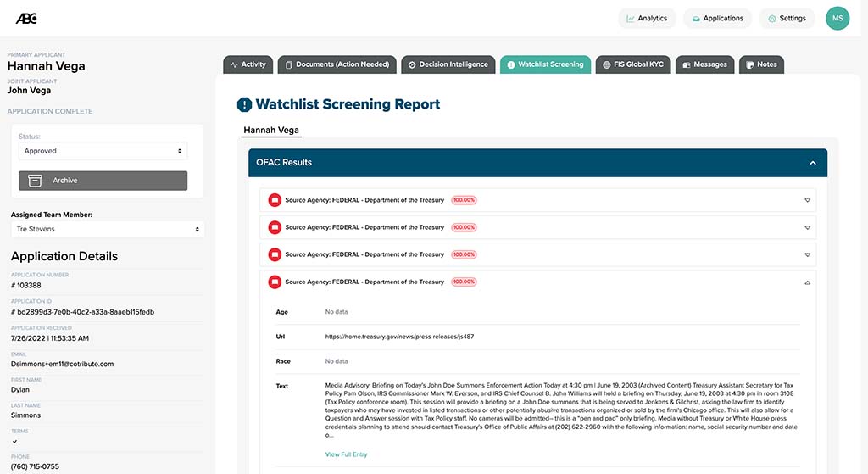Open the Applications page
Image resolution: width=868 pixels, height=474 pixels.
tap(717, 19)
